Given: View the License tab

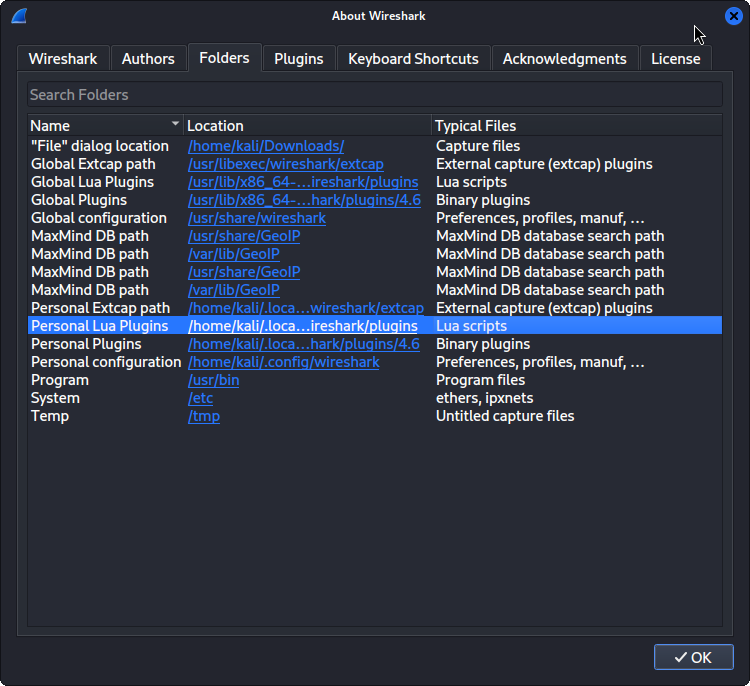Looking at the screenshot, I should point(675,58).
